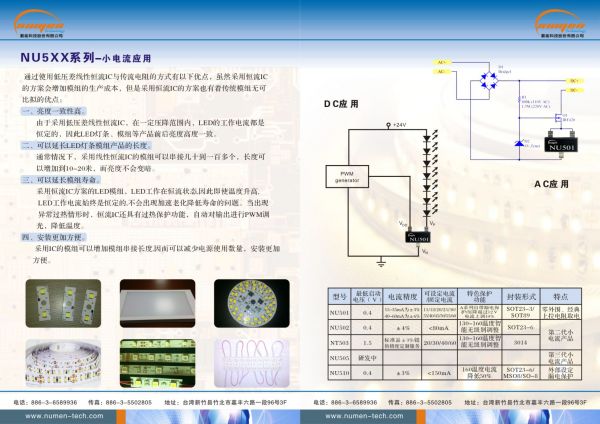Click the 1.5 voltage cell in the NT503 row
Screen dimensions: 600x424
[367, 343]
